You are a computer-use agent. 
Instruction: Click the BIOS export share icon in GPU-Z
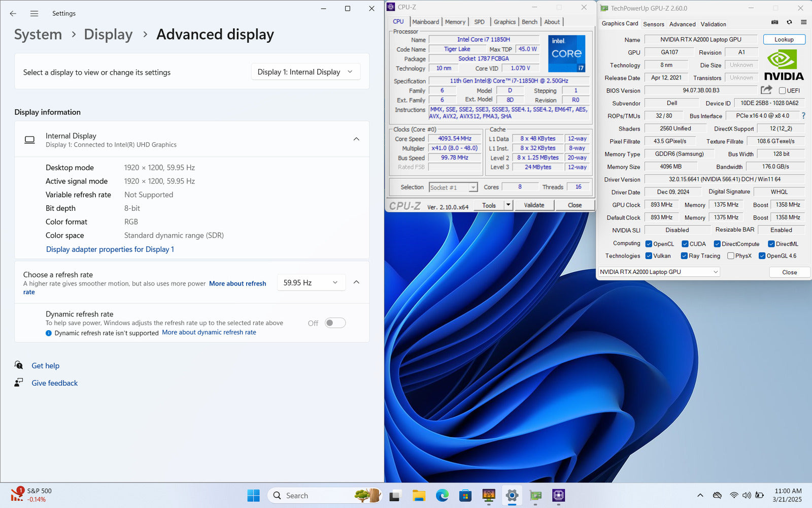click(766, 90)
